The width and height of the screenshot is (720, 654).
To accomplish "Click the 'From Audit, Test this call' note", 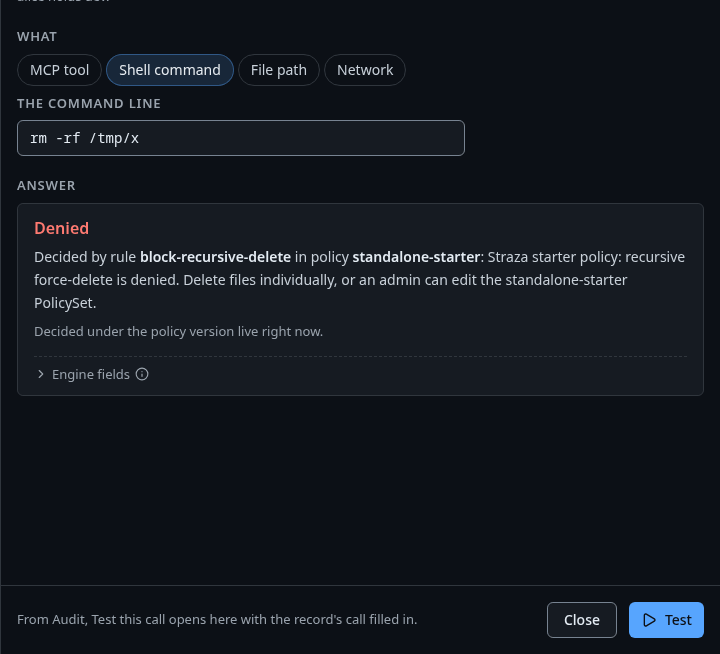I will point(217,620).
